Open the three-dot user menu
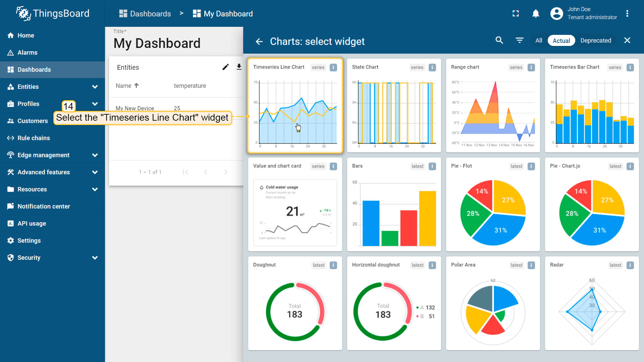644x362 pixels. [627, 13]
